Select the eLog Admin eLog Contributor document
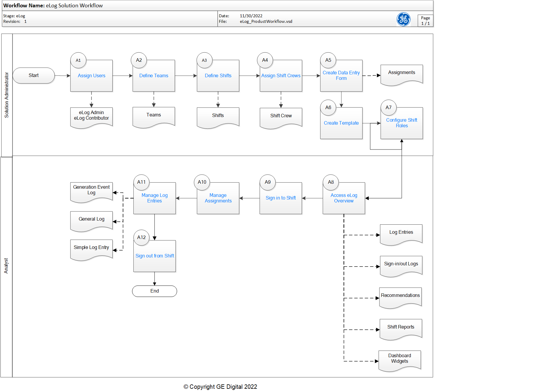Image resolution: width=560 pixels, height=392 pixels. pyautogui.click(x=91, y=118)
